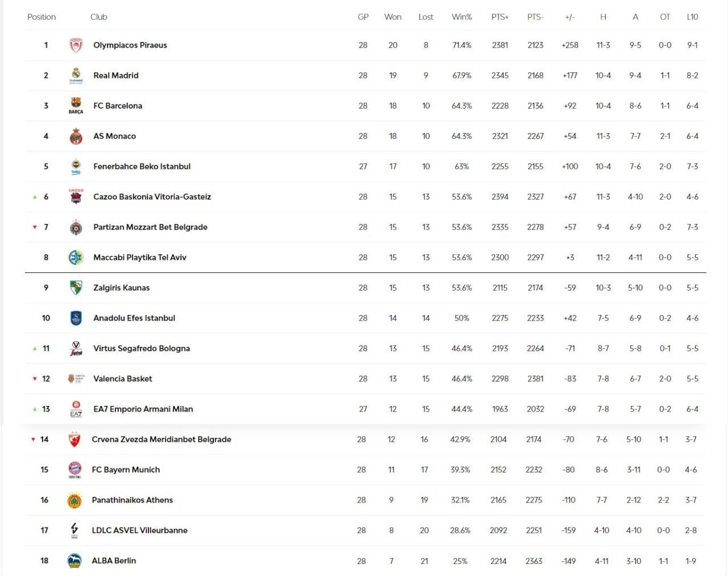Open the Anadolu Efes Istanbul team link

(x=134, y=318)
